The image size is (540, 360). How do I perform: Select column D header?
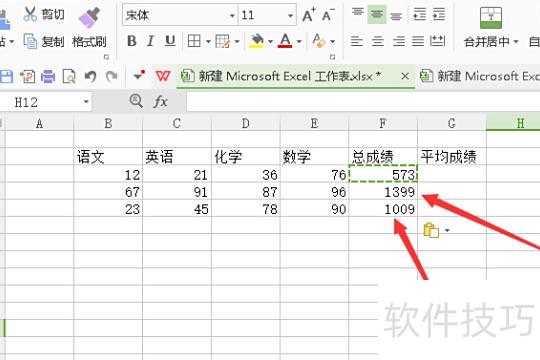click(246, 123)
